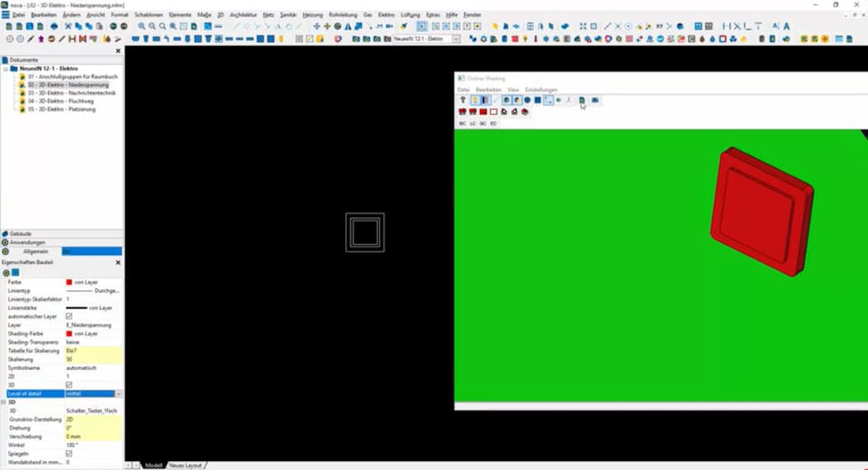
Task: Open the Elektro menu in main menu bar
Action: [x=386, y=15]
